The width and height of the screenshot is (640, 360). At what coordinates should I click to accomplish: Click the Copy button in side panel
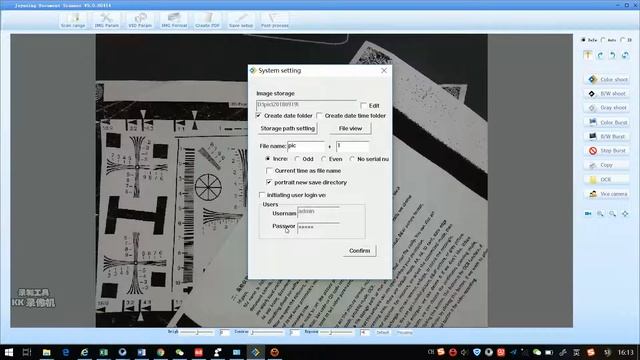click(x=607, y=165)
